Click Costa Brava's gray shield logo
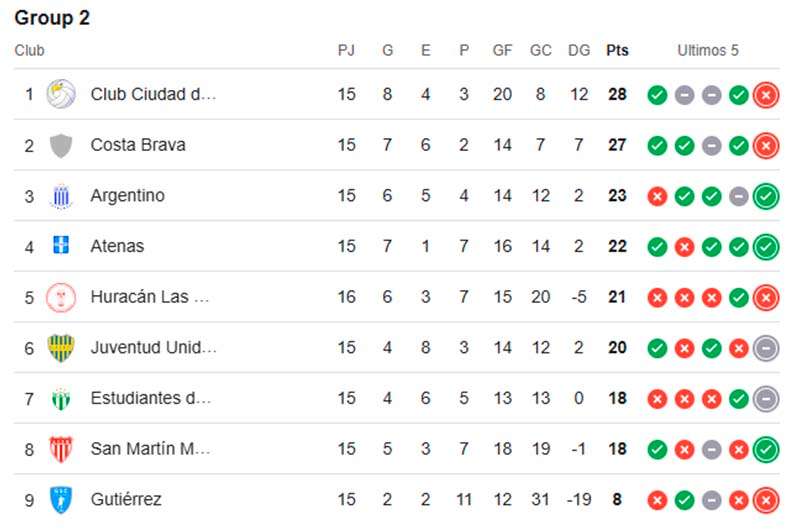Image resolution: width=800 pixels, height=530 pixels. (x=61, y=145)
